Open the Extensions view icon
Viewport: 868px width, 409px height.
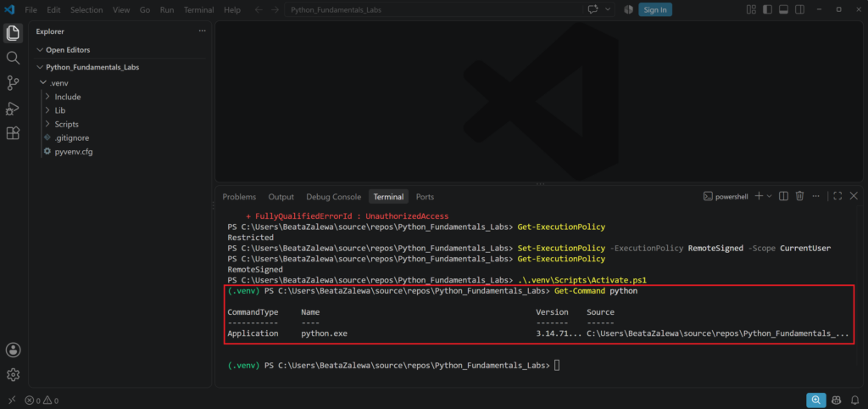tap(13, 133)
